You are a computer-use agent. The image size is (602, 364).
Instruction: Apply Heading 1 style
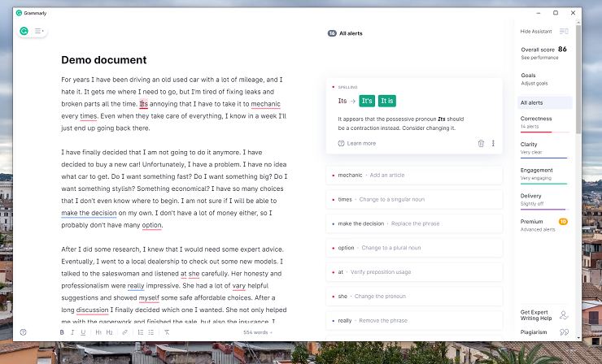(98, 332)
